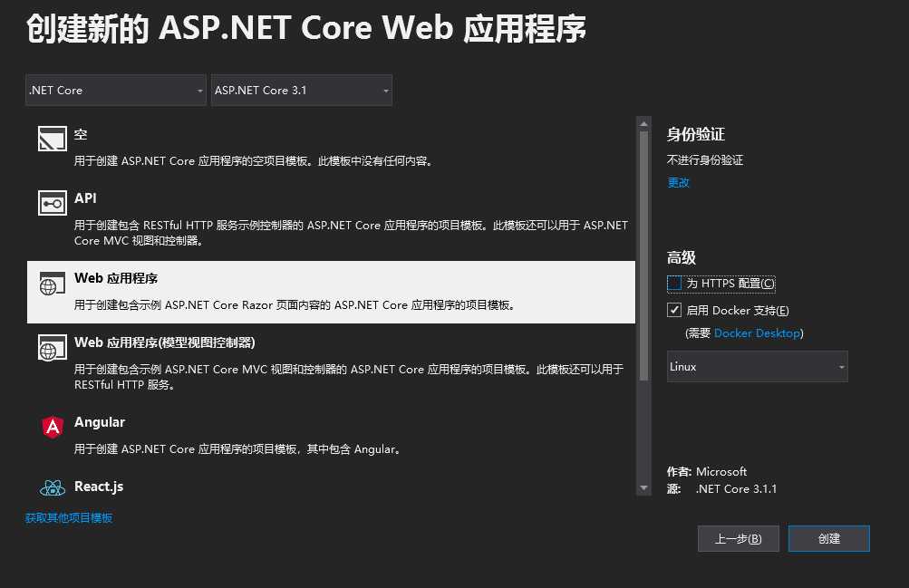The image size is (909, 588).
Task: Click the Angular template description text
Action: (237, 449)
